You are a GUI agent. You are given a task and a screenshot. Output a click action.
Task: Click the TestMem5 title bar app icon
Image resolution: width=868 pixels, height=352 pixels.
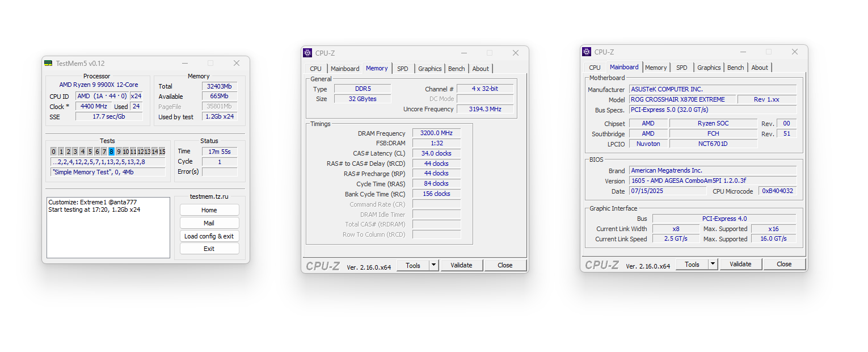pos(49,63)
